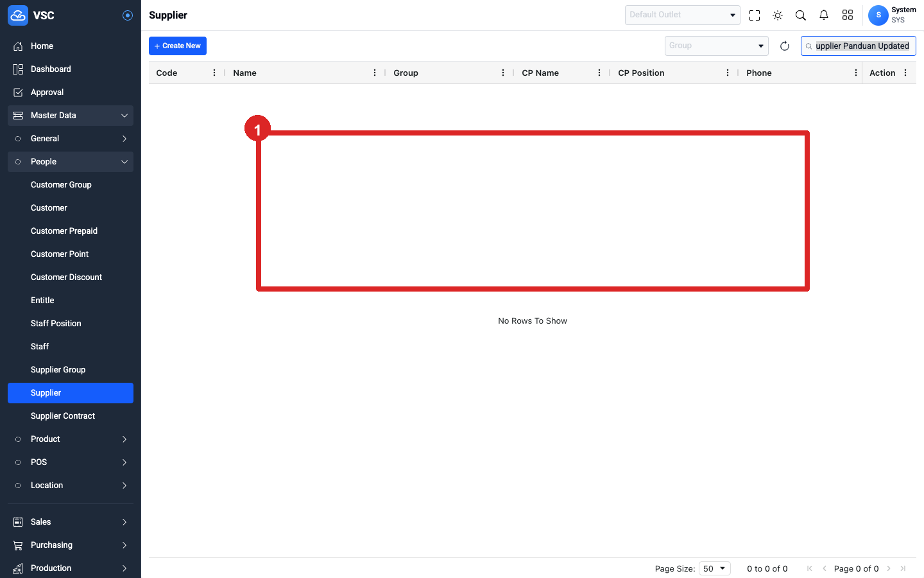Open the Group filter dropdown
Viewport: 924px width, 578px height.
[717, 46]
